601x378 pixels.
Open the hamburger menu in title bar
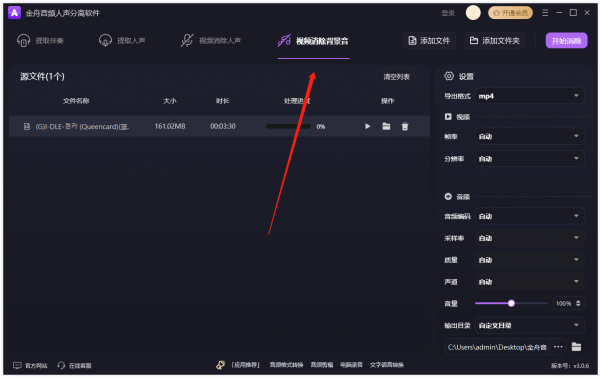pyautogui.click(x=545, y=13)
